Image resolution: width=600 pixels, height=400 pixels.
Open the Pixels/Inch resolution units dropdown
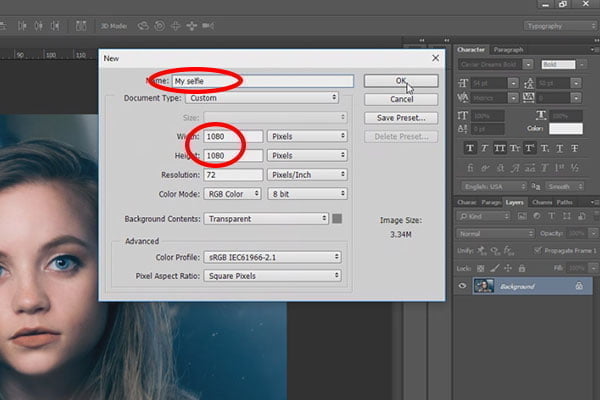(307, 175)
